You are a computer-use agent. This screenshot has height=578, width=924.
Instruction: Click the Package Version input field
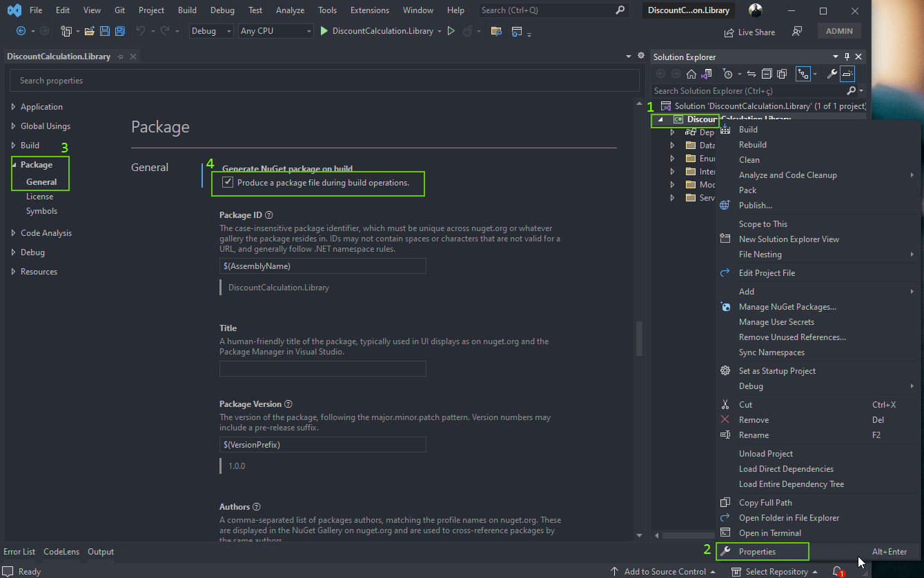(x=323, y=445)
